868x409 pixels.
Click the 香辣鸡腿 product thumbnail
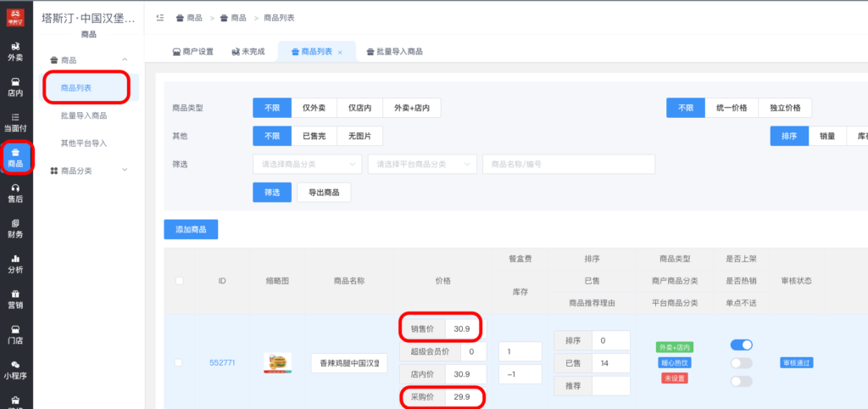click(x=277, y=363)
